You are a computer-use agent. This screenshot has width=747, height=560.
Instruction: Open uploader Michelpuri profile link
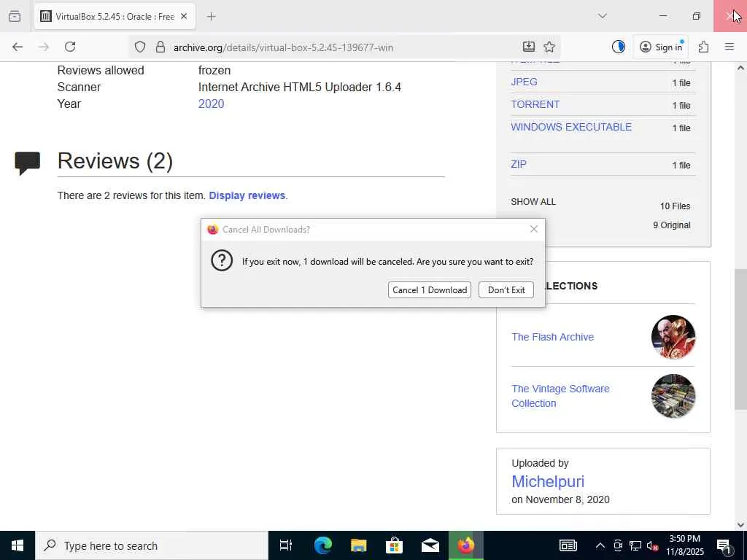548,481
